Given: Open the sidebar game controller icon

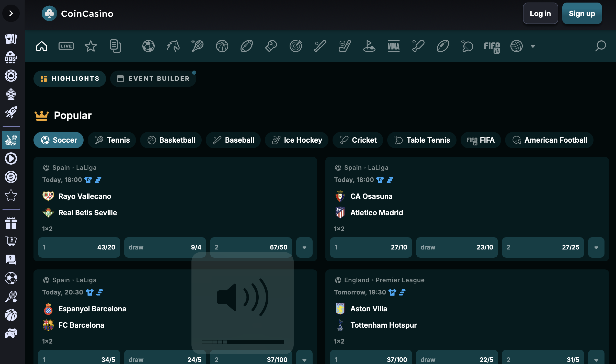Looking at the screenshot, I should click(x=11, y=333).
